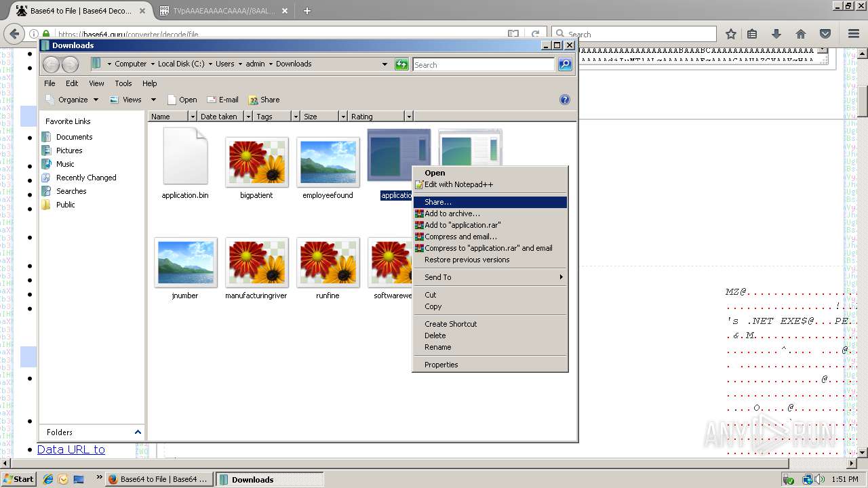Screen dimensions: 868x488
Task: Open the File menu
Action: tap(50, 83)
